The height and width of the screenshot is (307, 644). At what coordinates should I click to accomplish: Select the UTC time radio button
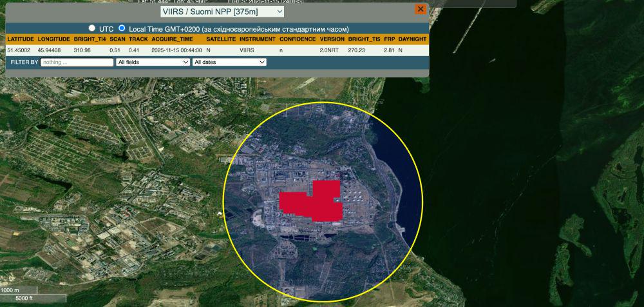click(92, 28)
